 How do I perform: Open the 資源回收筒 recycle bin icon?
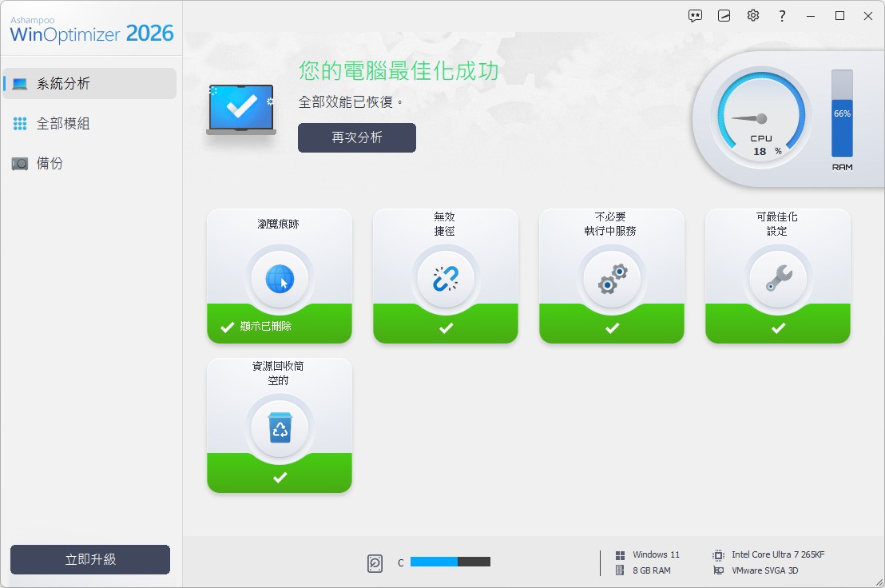(x=280, y=428)
